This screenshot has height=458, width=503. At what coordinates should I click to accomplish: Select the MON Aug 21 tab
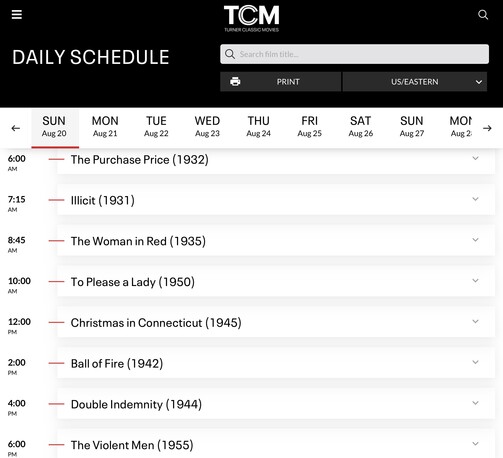[x=105, y=127]
